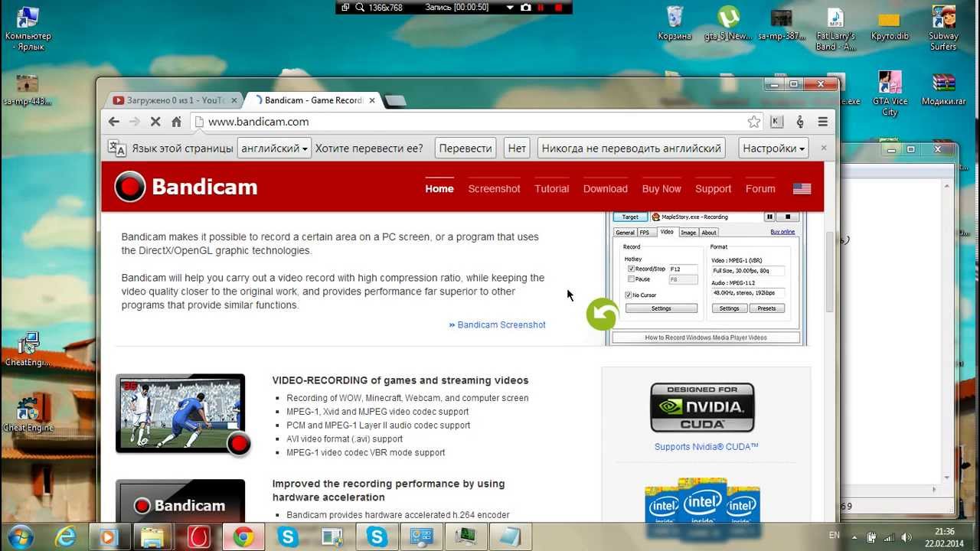This screenshot has height=551, width=980.
Task: Click the Bandicam recorder stop button
Action: tap(558, 8)
